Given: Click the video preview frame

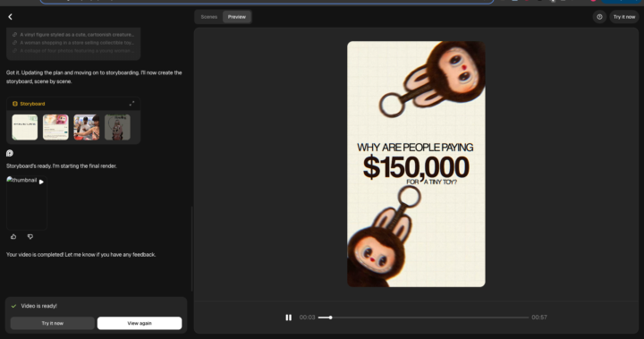Looking at the screenshot, I should click(x=416, y=164).
